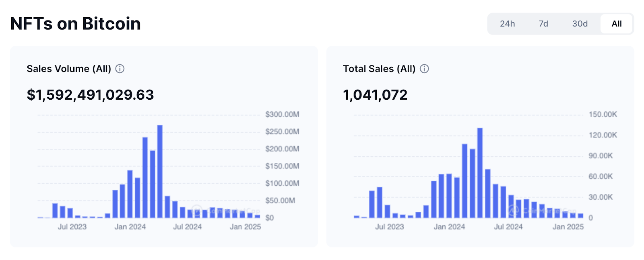Click Jul 2023 label under Total Sales chart

(390, 227)
